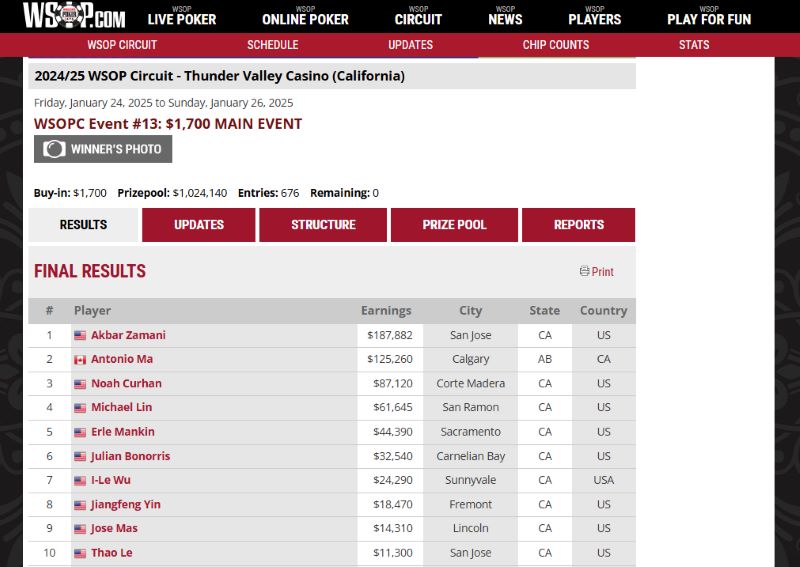Click the flag icon beside Noah Curhan

coord(80,384)
